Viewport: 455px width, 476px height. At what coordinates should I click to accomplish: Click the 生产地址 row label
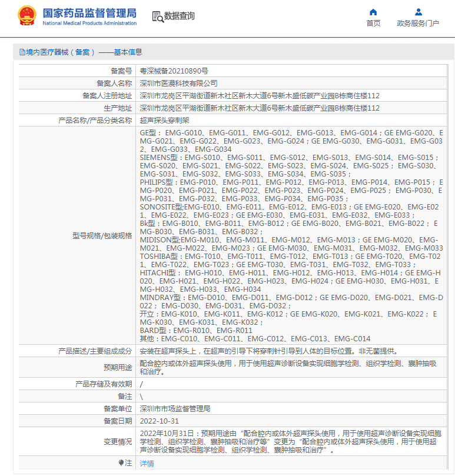[118, 108]
